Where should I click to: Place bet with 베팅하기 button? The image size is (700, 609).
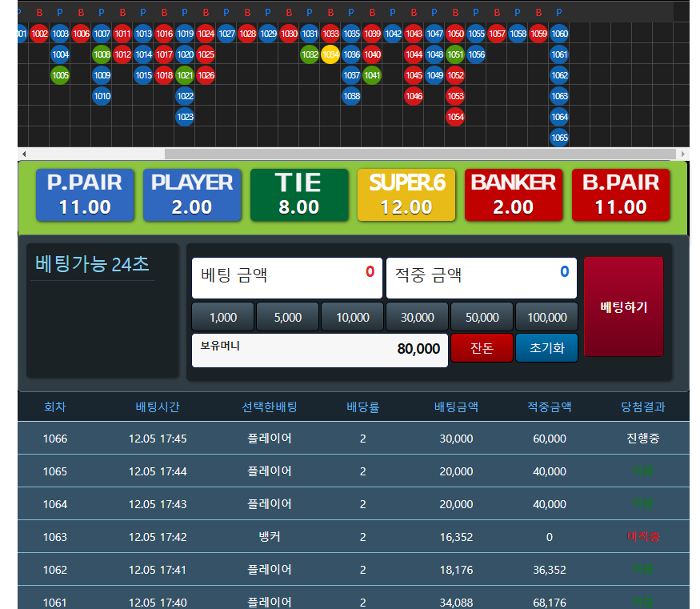(x=624, y=307)
